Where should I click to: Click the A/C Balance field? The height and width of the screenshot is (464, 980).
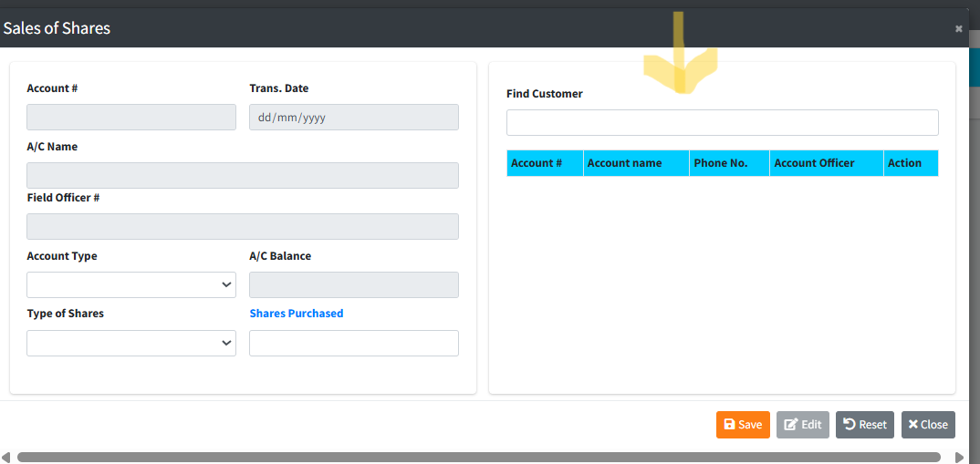tap(353, 285)
